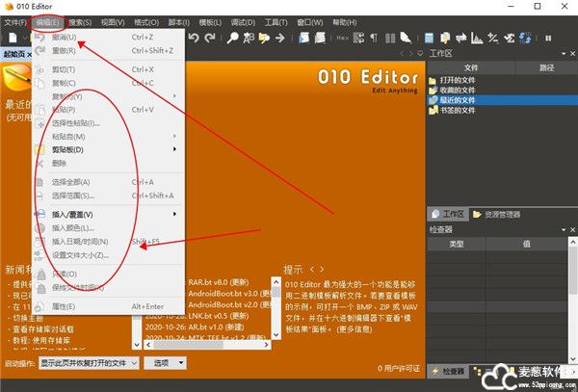Open the 文件(F) menu
The image size is (578, 392).
(x=15, y=22)
